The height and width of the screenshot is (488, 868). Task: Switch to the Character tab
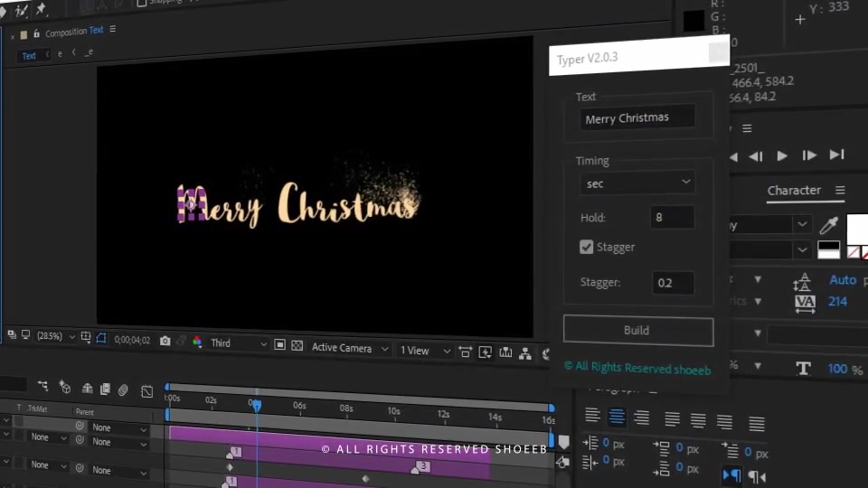[794, 191]
